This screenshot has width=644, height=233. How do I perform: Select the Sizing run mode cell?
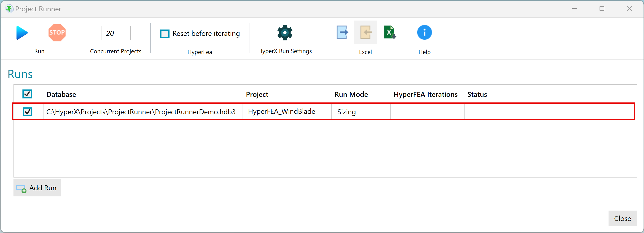pyautogui.click(x=361, y=112)
